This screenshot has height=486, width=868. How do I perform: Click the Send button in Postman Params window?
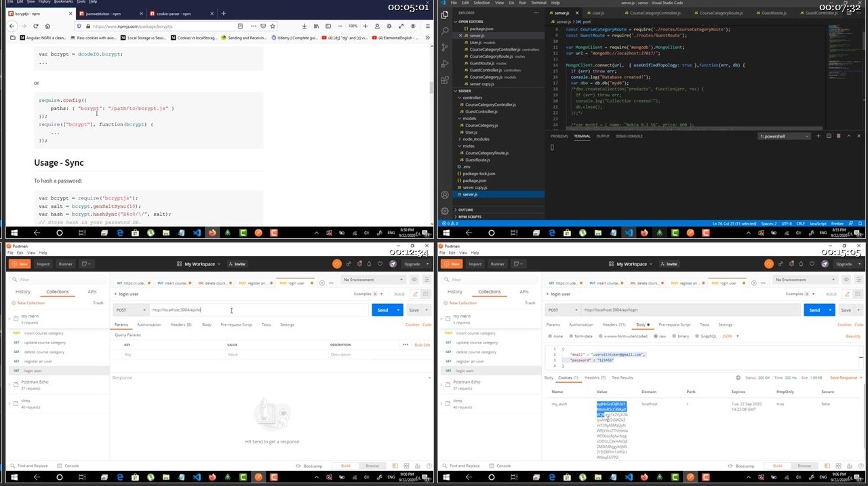[382, 310]
